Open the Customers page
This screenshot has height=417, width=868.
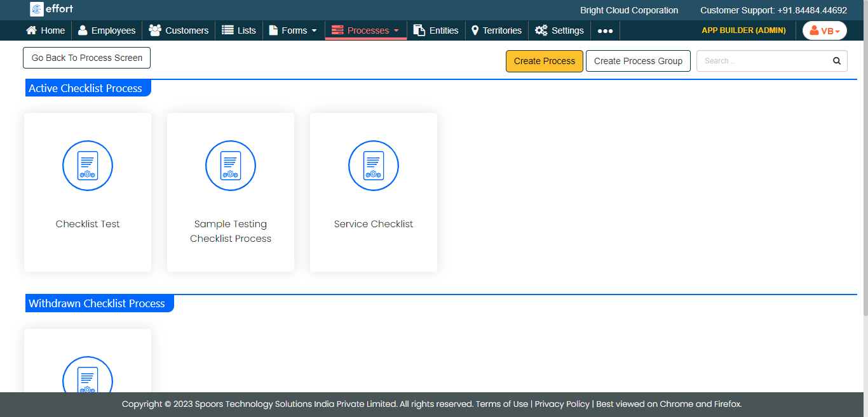[x=179, y=30]
